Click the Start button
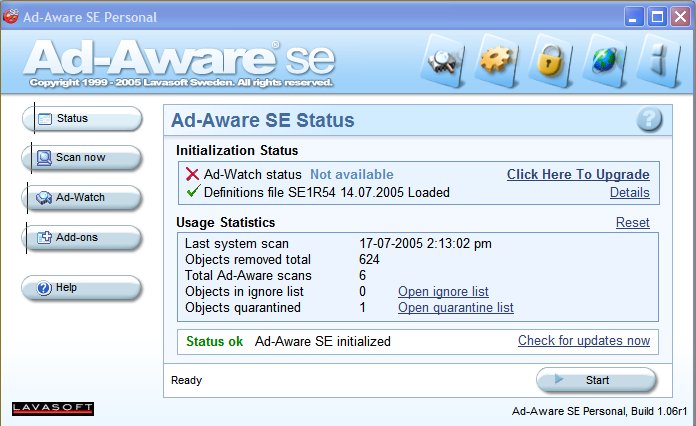Image resolution: width=696 pixels, height=426 pixels. click(596, 380)
